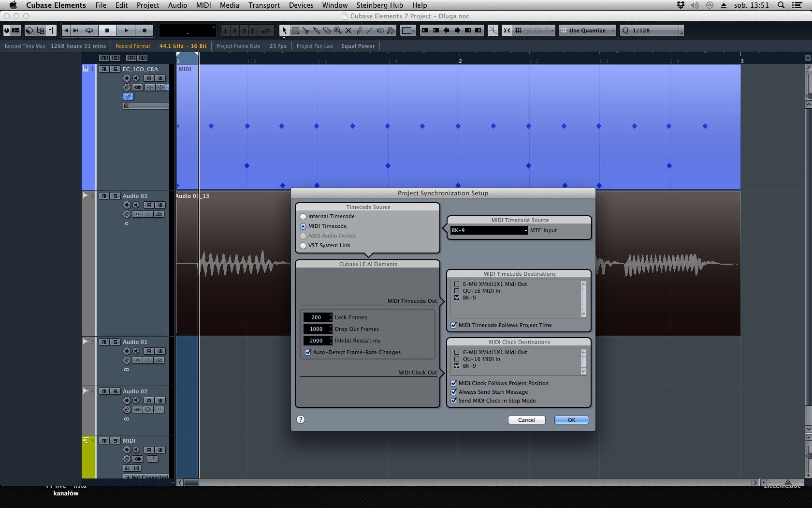Mute the EC_1CO_CRA track

(x=104, y=69)
